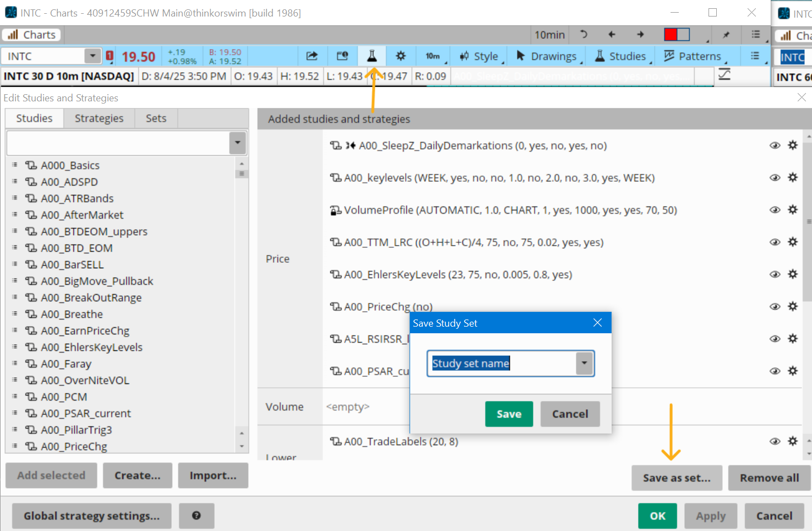Click the red and blue color swatch
812x531 pixels.
tap(677, 35)
